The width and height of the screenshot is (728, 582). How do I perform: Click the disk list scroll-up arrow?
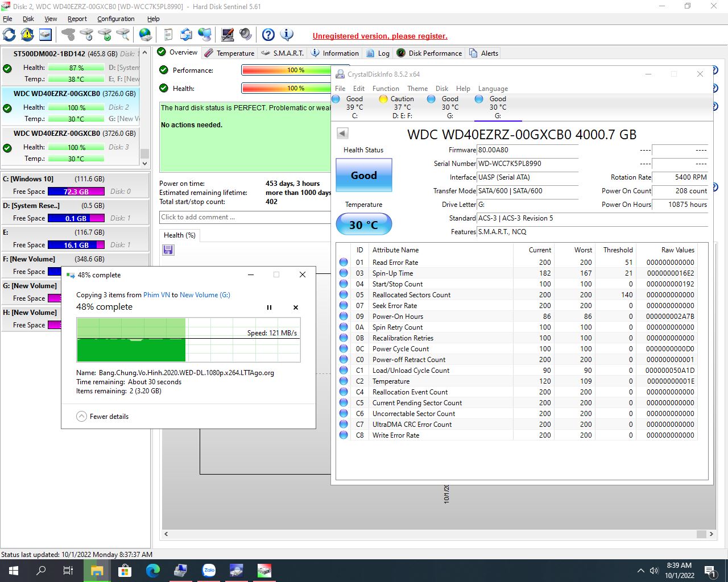(144, 52)
